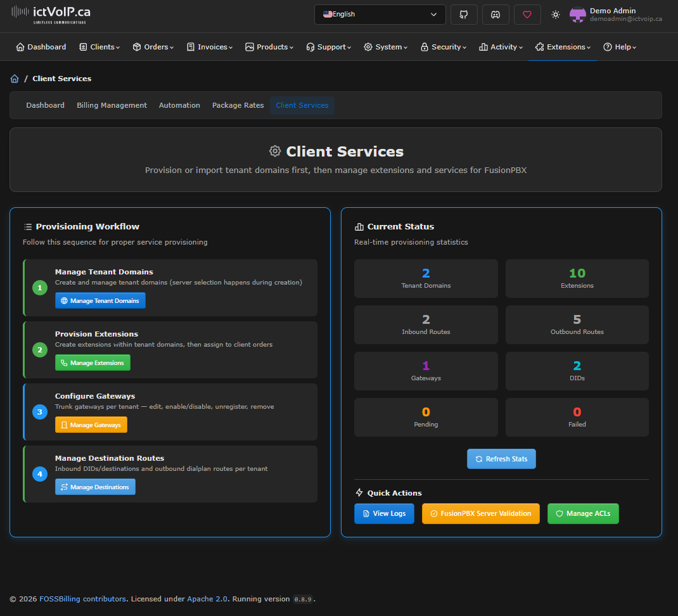The height and width of the screenshot is (616, 678).
Task: Expand the System menu
Action: (386, 47)
